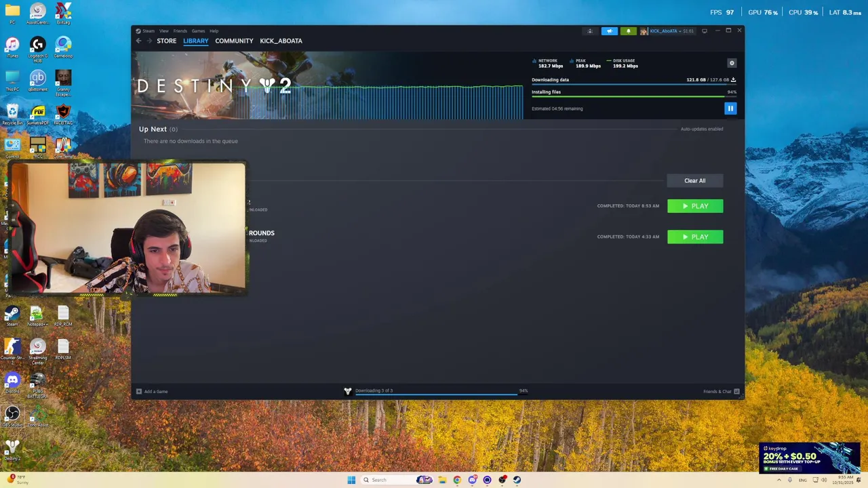Switch to the COMMUNITY tab
Image resolution: width=868 pixels, height=488 pixels.
[234, 41]
